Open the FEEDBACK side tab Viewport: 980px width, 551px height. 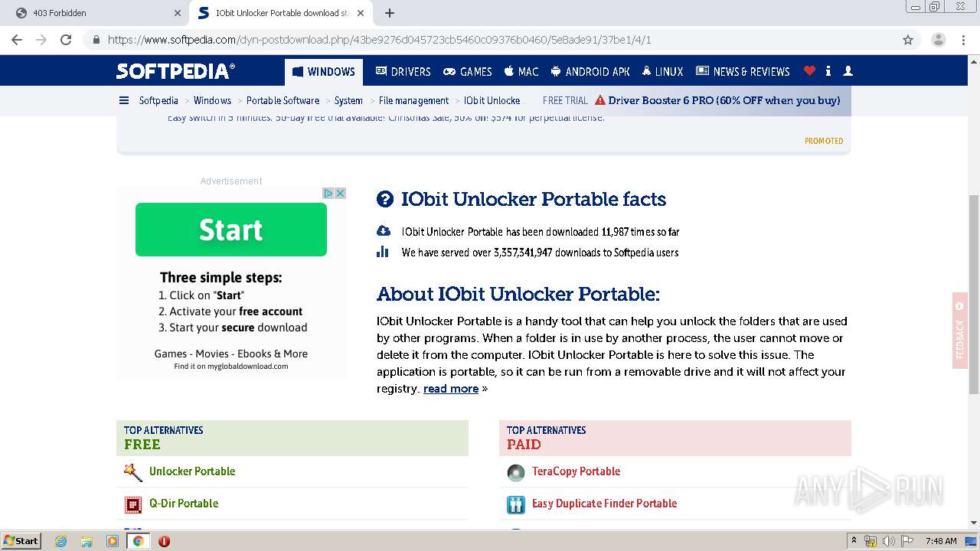pos(960,331)
